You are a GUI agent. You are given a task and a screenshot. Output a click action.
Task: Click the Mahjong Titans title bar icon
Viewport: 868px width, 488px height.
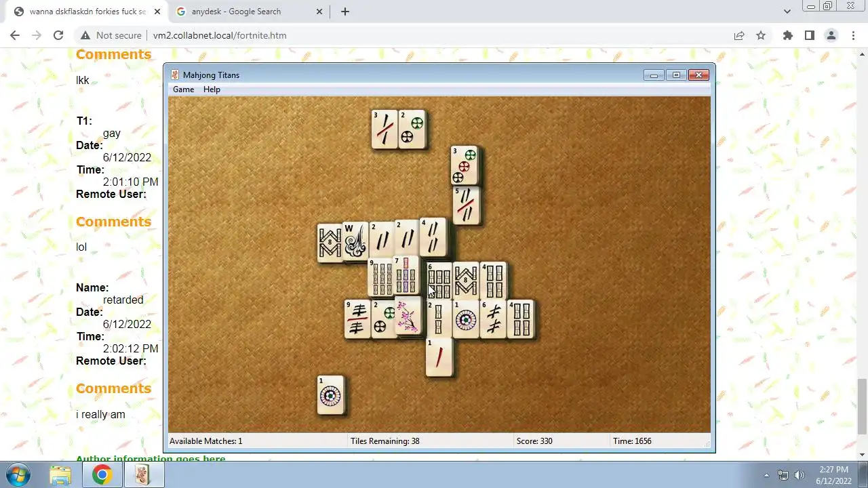coord(175,75)
